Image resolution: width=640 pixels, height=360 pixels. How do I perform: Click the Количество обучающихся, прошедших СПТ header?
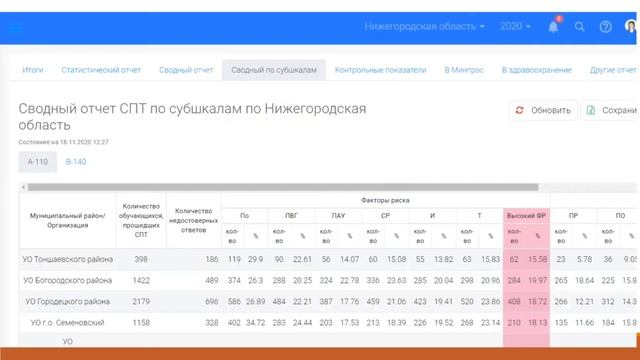(x=141, y=220)
